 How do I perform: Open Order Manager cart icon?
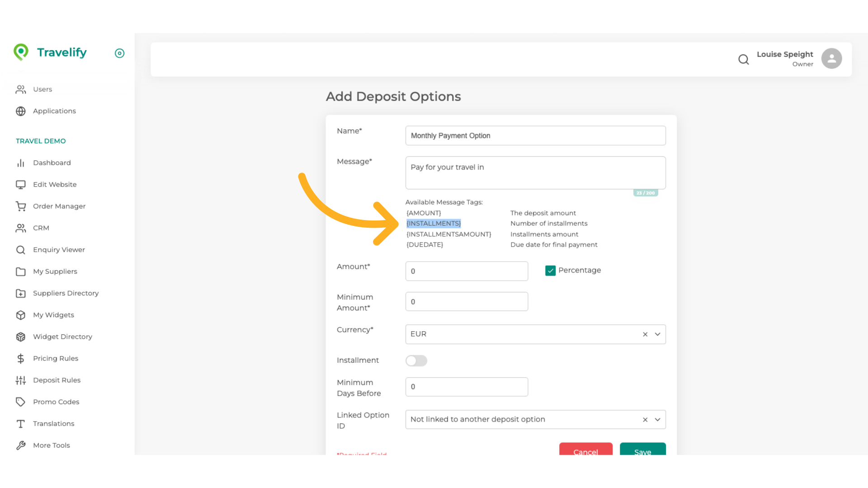[x=21, y=206]
